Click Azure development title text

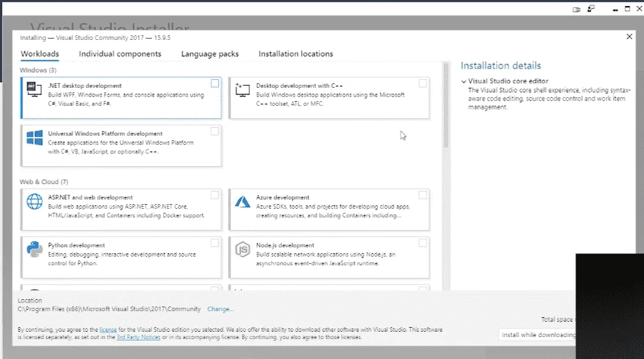283,197
